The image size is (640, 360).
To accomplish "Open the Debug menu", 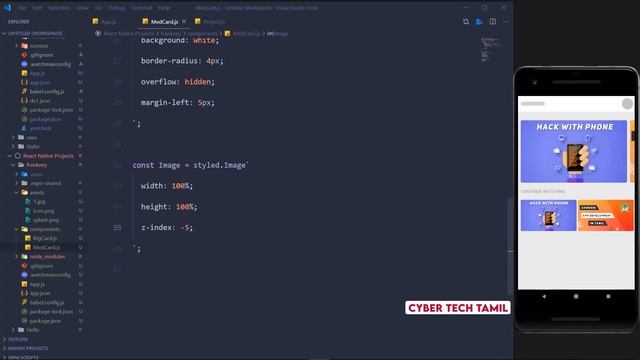I will pyautogui.click(x=116, y=8).
